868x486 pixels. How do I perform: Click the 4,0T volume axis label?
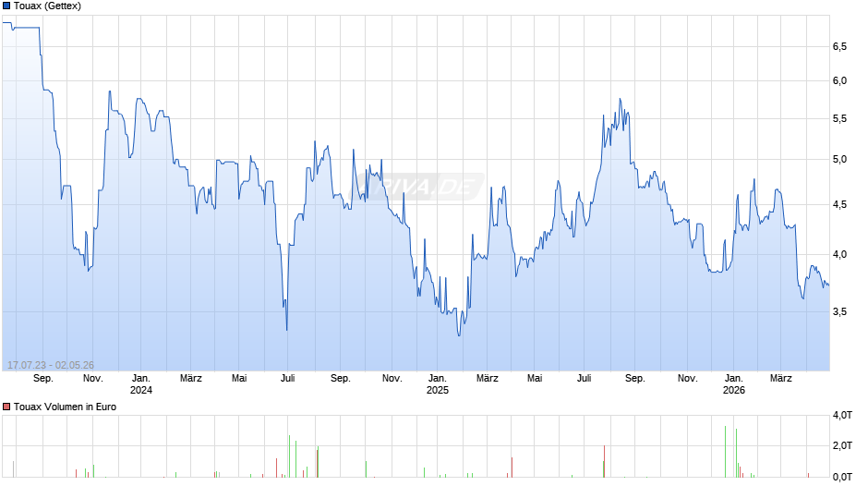tap(842, 415)
